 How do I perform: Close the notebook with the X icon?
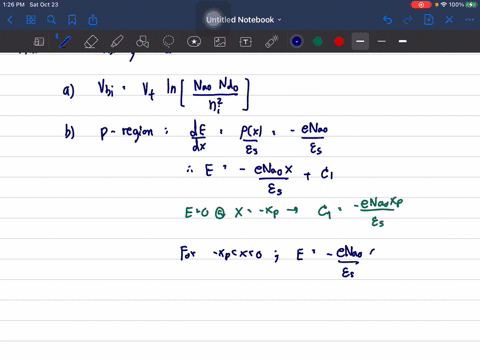449,20
